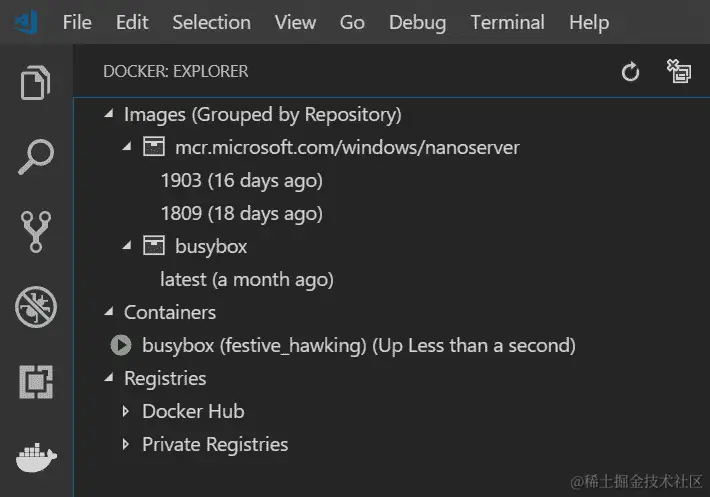Select the Docker whale icon in activity bar

pyautogui.click(x=36, y=458)
